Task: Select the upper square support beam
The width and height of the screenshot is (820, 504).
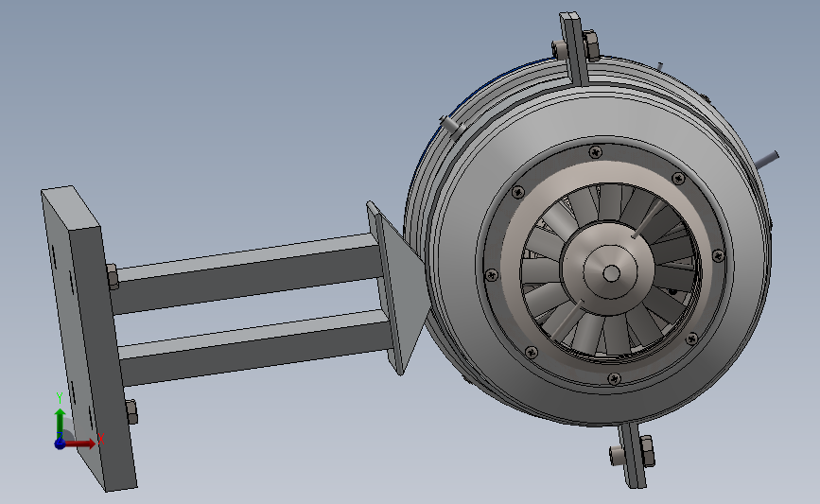Action: coord(250,273)
